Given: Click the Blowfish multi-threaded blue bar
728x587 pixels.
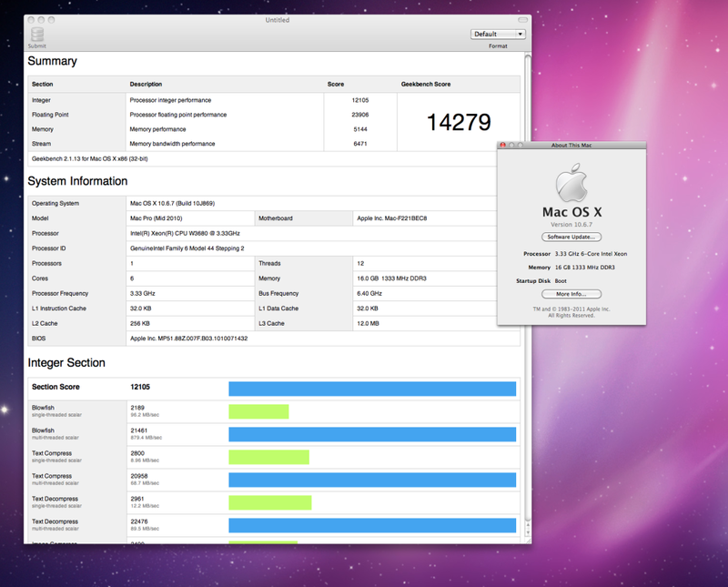Looking at the screenshot, I should pos(372,434).
